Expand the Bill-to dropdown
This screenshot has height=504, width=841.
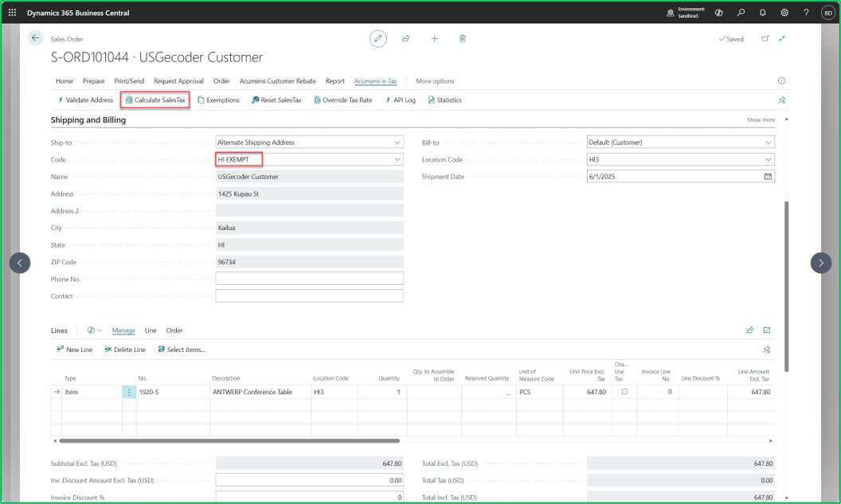(x=768, y=143)
